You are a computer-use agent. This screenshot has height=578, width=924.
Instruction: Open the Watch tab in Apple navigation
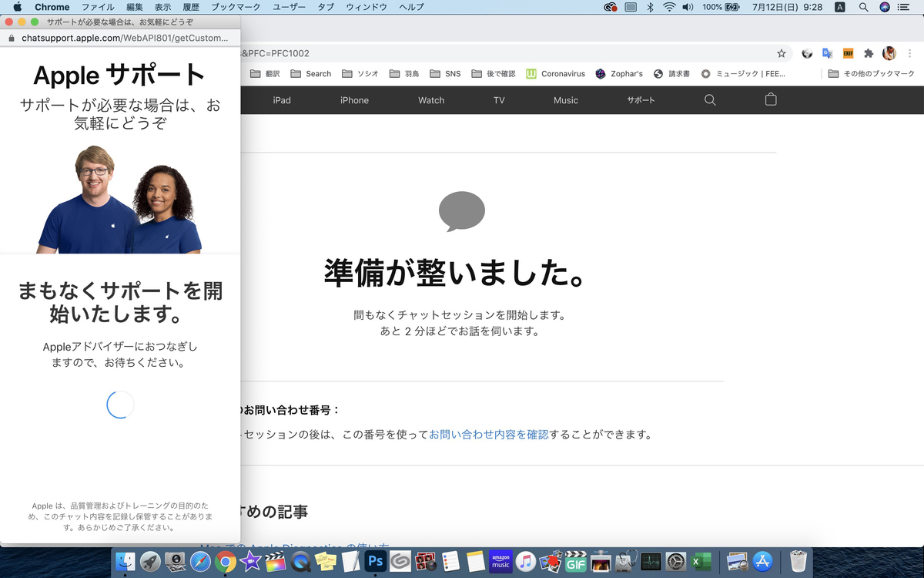click(431, 100)
